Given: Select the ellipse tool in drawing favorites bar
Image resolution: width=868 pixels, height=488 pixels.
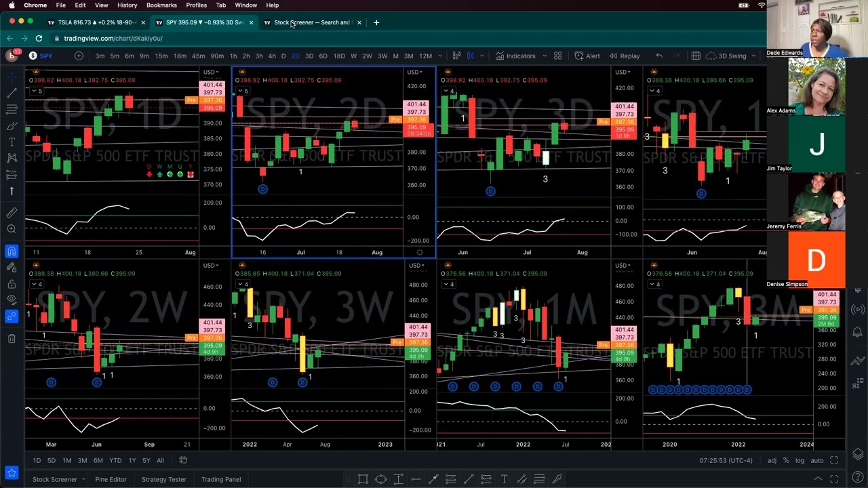Looking at the screenshot, I should click(x=380, y=479).
